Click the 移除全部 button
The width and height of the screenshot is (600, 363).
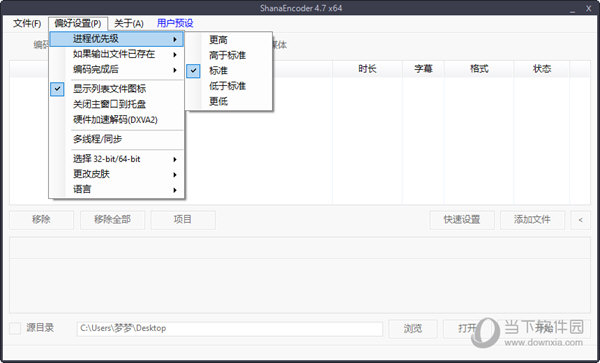(x=112, y=220)
